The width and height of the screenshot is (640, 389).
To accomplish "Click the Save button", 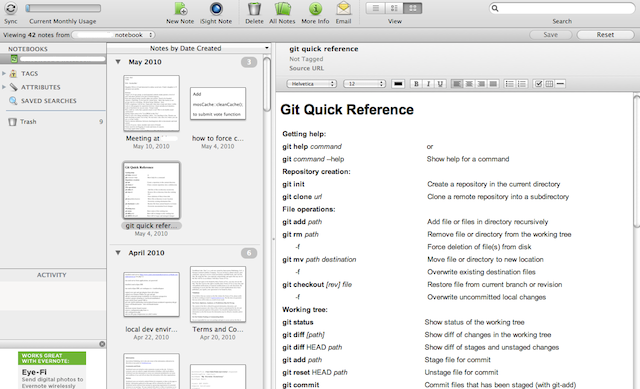I will [551, 35].
